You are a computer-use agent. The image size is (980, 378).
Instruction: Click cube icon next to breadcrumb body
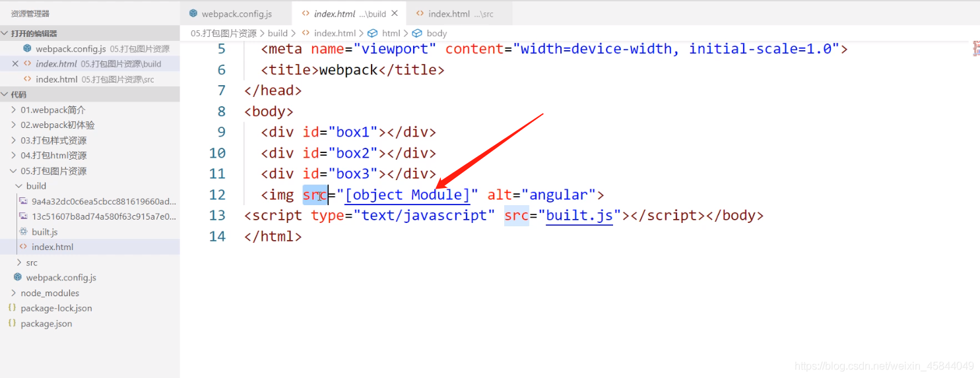[417, 33]
